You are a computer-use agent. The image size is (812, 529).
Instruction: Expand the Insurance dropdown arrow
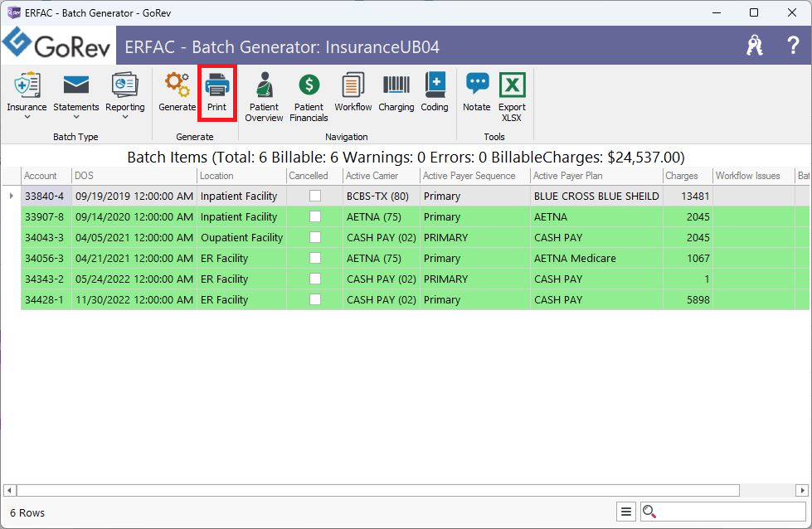tap(27, 118)
